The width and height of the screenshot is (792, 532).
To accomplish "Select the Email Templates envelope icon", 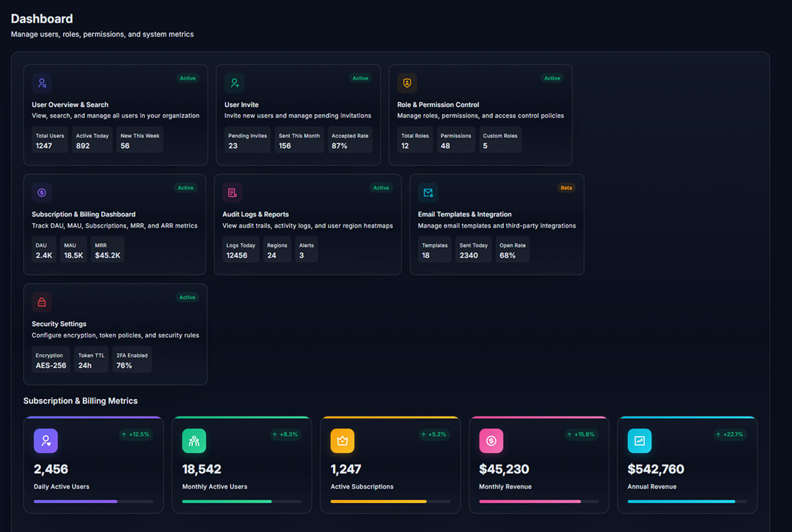I will 428,192.
